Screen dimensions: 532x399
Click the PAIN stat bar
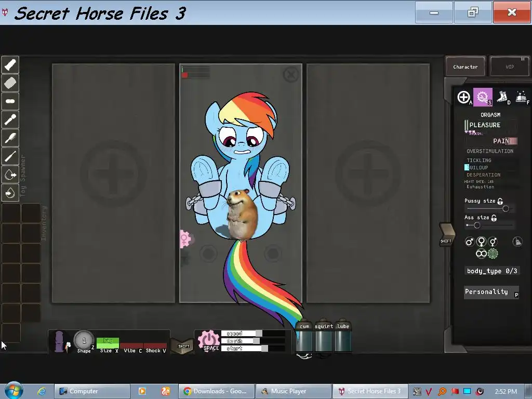(505, 141)
